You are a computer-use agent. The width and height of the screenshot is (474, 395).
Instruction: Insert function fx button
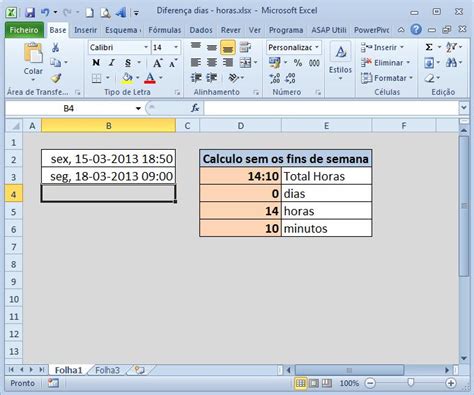pos(195,108)
